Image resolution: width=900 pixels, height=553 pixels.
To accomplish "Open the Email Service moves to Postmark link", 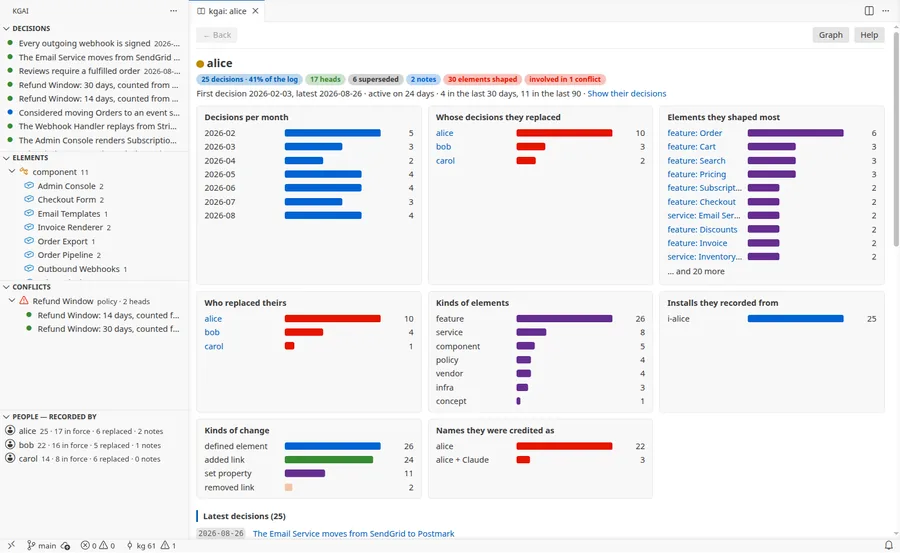I will pos(354,533).
